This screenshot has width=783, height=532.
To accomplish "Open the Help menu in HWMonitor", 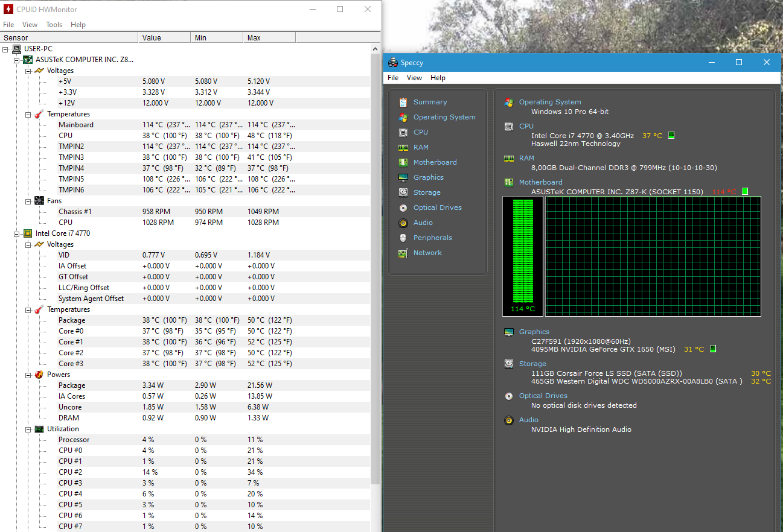I will coord(78,25).
